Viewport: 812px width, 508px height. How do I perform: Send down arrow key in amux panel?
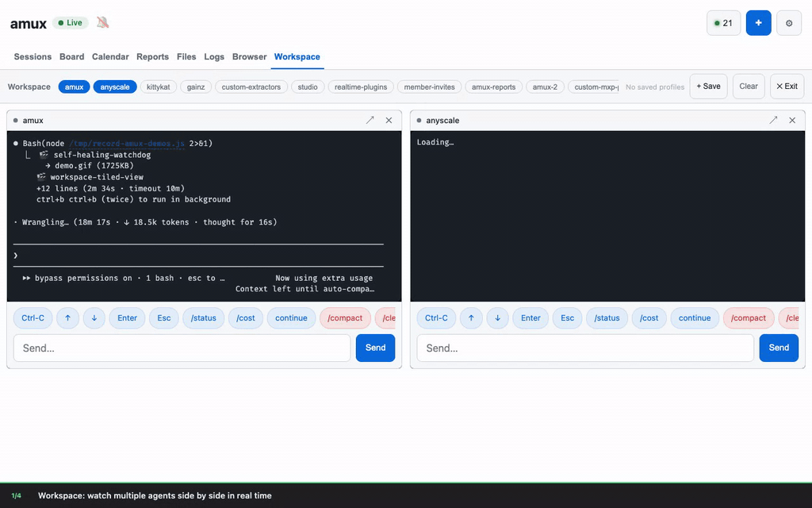pos(94,317)
